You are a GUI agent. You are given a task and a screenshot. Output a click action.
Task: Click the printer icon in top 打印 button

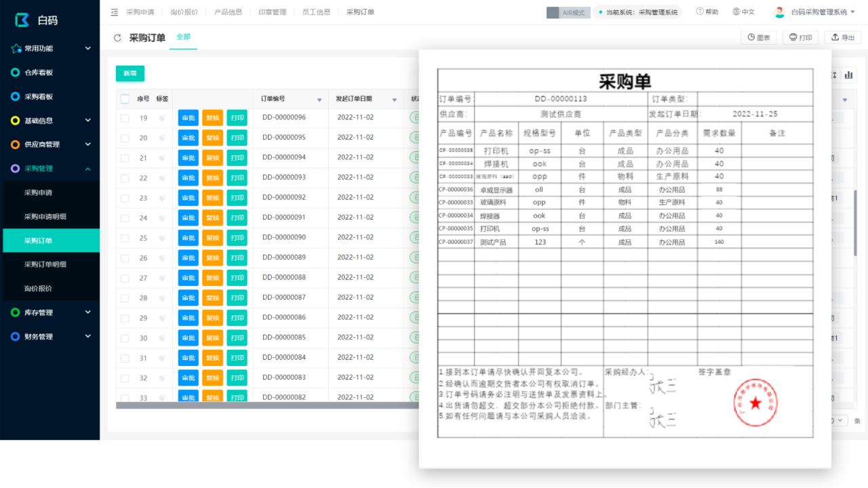[793, 37]
